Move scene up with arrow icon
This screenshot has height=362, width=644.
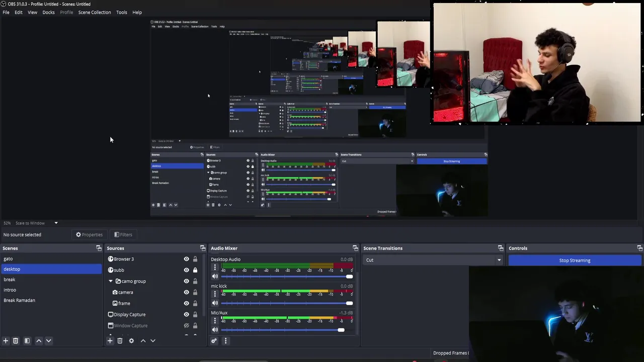(39, 340)
